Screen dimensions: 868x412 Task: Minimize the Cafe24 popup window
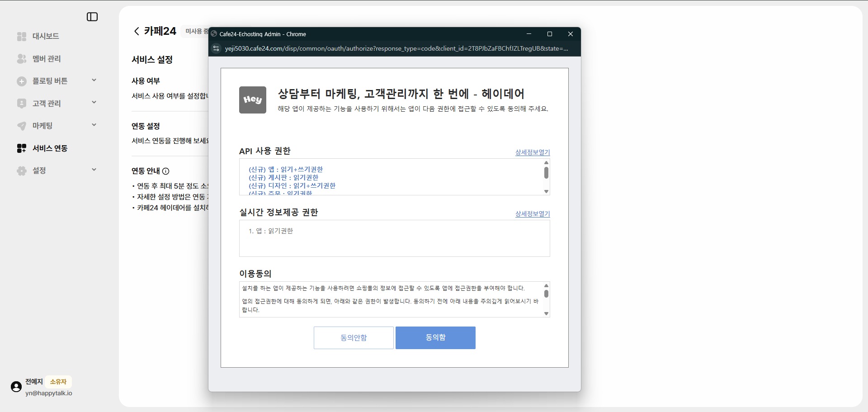pyautogui.click(x=528, y=34)
